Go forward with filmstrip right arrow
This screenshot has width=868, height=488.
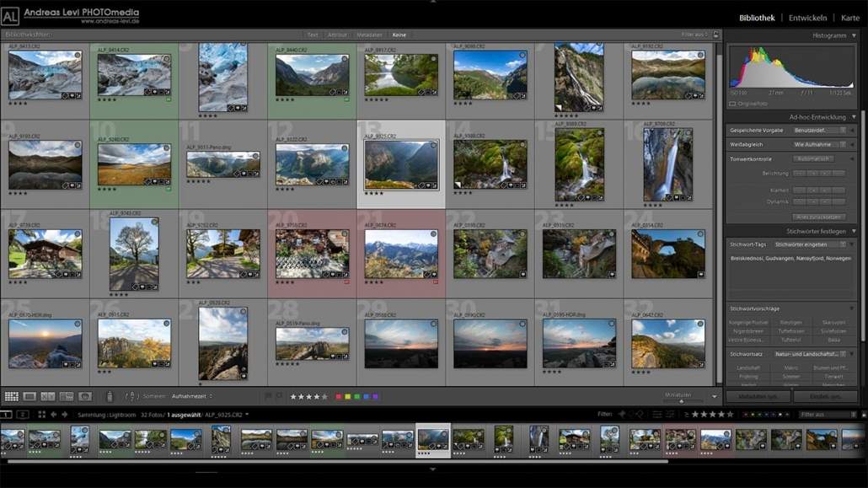click(65, 415)
